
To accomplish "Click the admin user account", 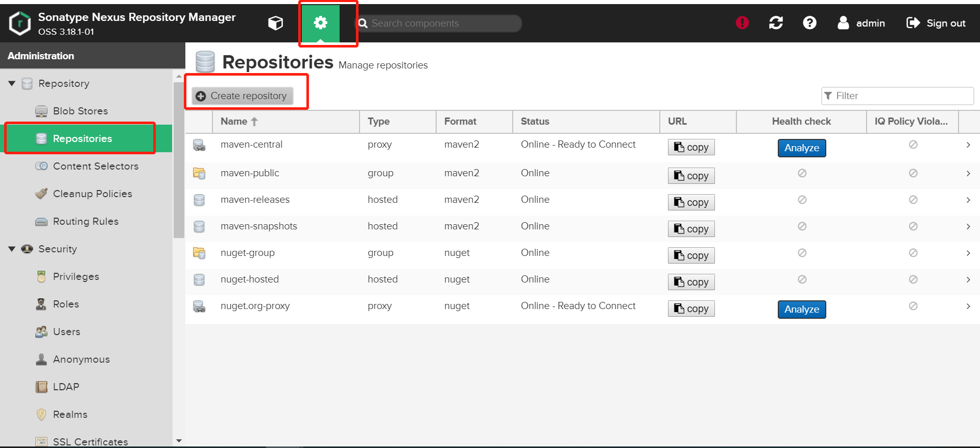I will 861,23.
